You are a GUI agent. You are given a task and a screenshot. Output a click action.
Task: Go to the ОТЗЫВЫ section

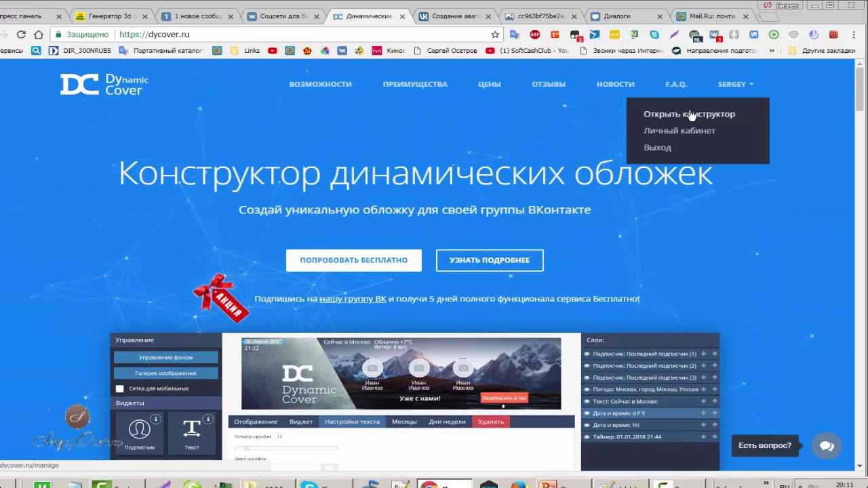point(549,84)
